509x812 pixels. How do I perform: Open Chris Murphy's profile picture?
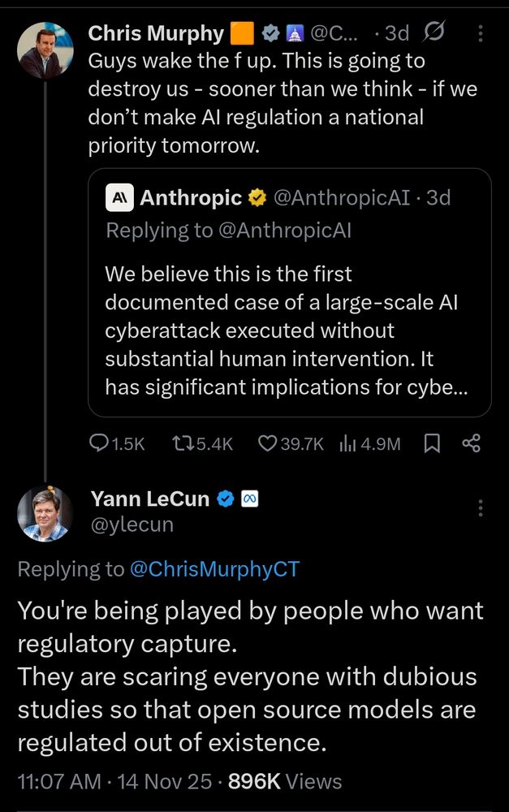(x=45, y=51)
